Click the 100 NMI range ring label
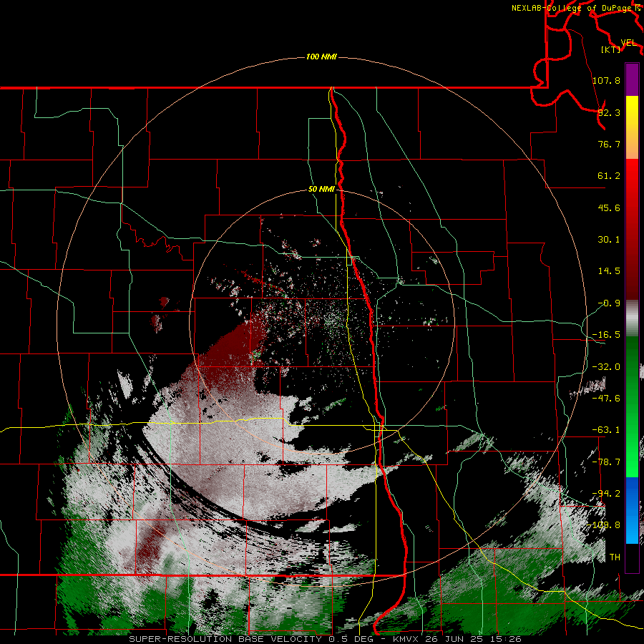The height and width of the screenshot is (644, 644). point(321,57)
